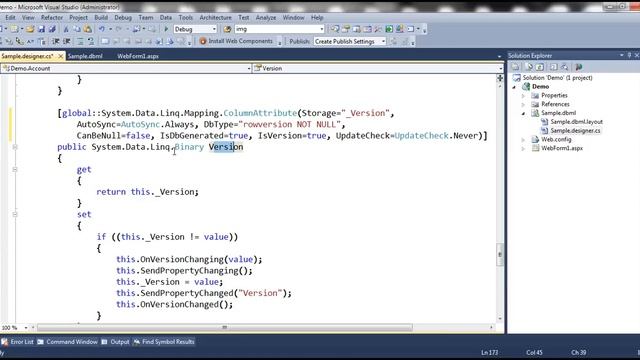The height and width of the screenshot is (360, 640).
Task: Click the Open File folder icon in toolbar
Action: coord(30,29)
